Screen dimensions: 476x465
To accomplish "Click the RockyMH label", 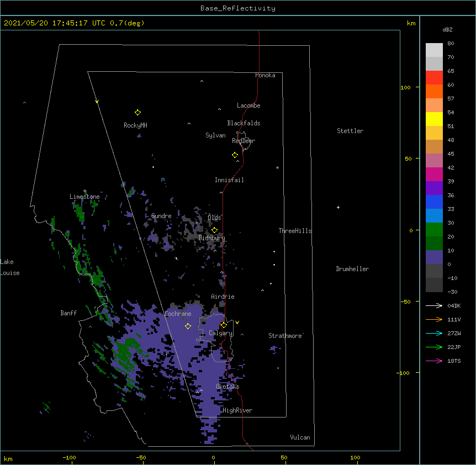I will click(135, 125).
